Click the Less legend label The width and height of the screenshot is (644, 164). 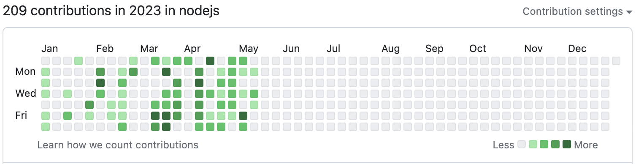(x=503, y=145)
